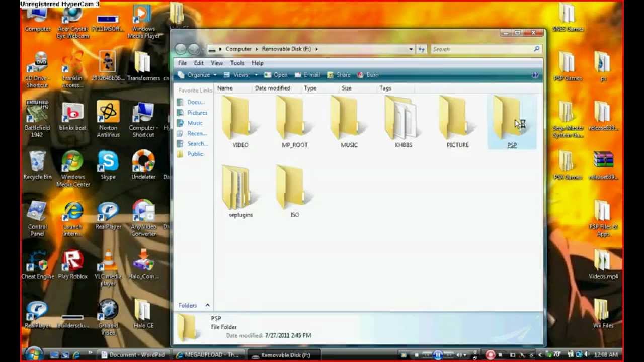Open Searches favorite link
644x362 pixels.
192,144
